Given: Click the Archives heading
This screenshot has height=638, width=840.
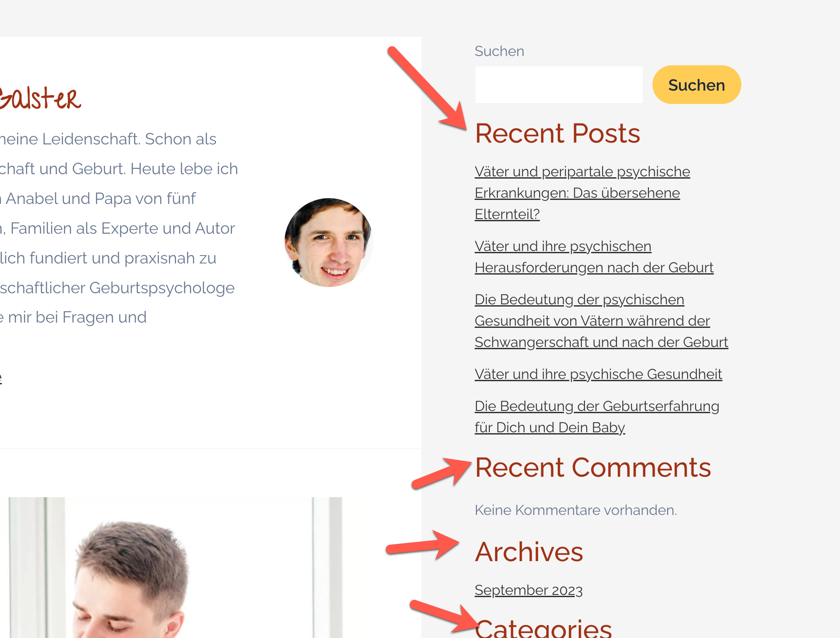Looking at the screenshot, I should coord(529,552).
